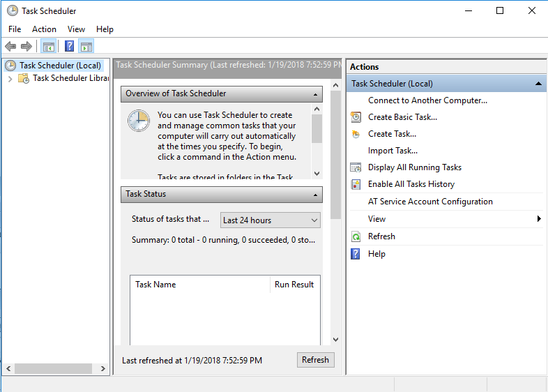The height and width of the screenshot is (392, 548).
Task: Click the Enable All Tasks History icon
Action: pos(356,184)
